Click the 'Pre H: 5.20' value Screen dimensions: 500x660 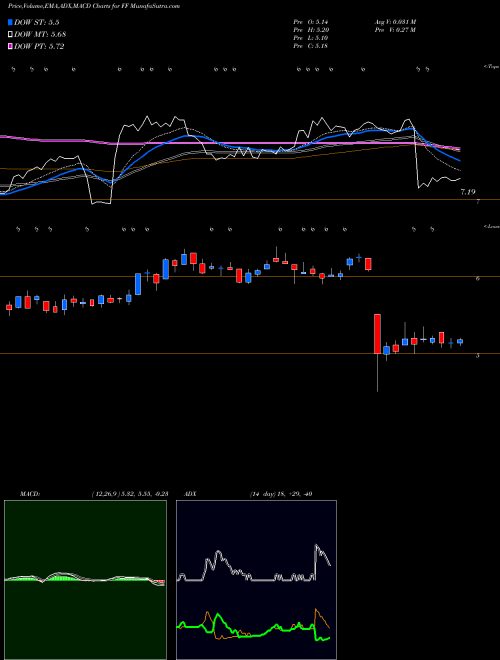click(311, 30)
